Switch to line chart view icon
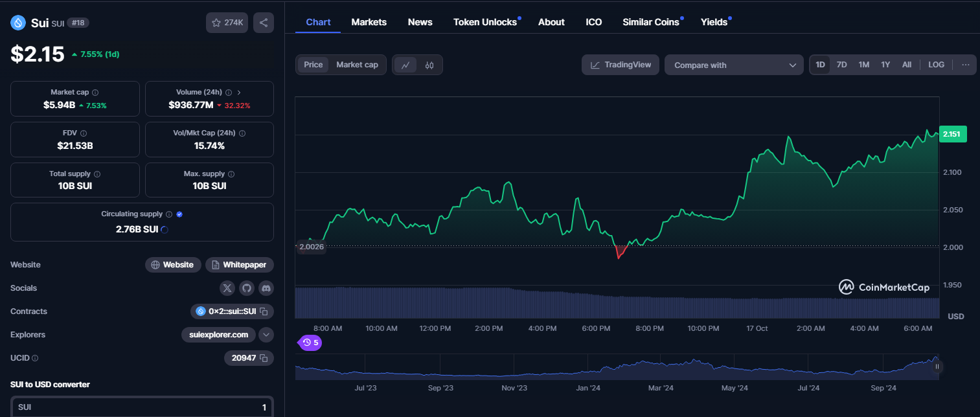 (405, 65)
